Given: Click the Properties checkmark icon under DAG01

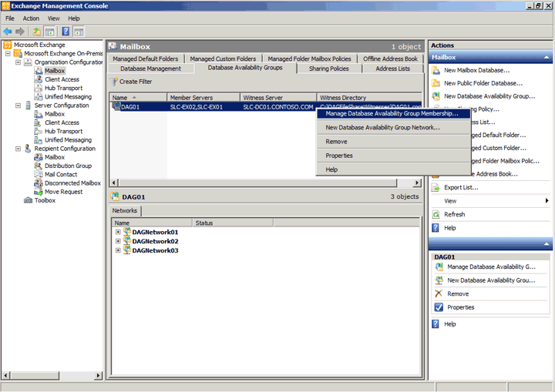Looking at the screenshot, I should (439, 307).
